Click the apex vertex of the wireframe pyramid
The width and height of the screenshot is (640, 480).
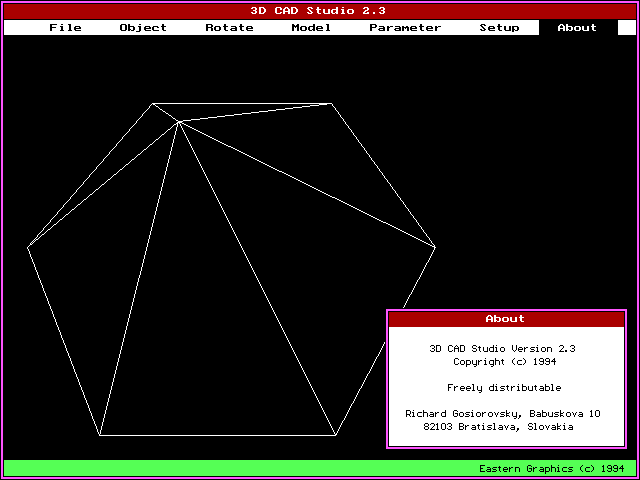coord(179,121)
